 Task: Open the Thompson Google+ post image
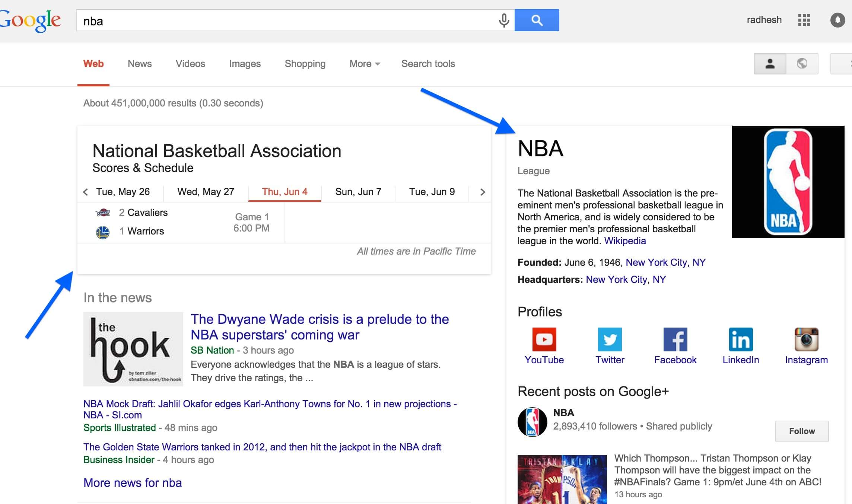(x=562, y=479)
